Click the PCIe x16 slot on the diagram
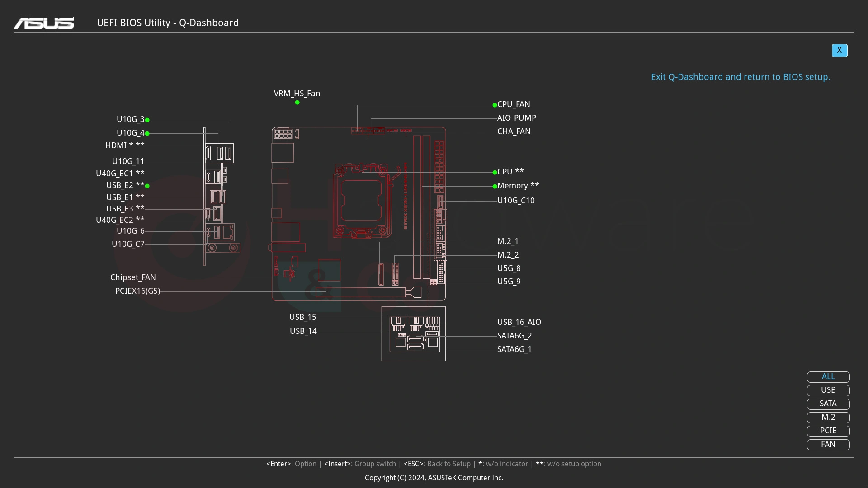Screen dimensions: 868x488 pos(368,292)
